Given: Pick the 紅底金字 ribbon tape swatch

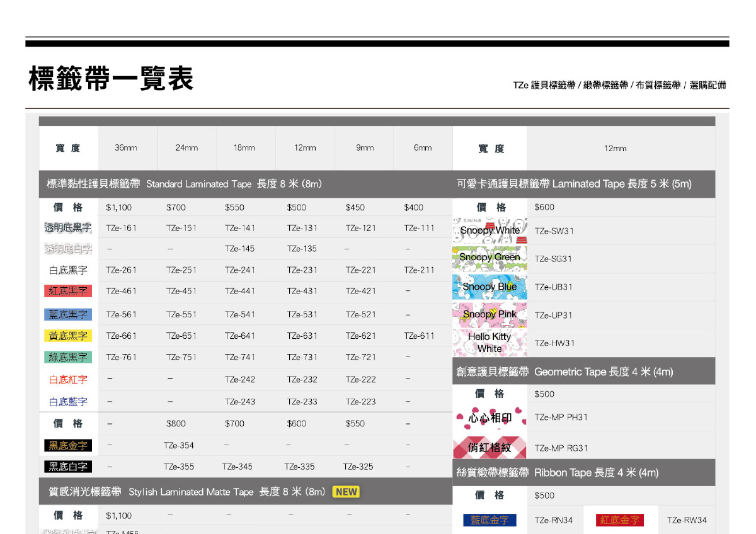Looking at the screenshot, I should pyautogui.click(x=619, y=520).
